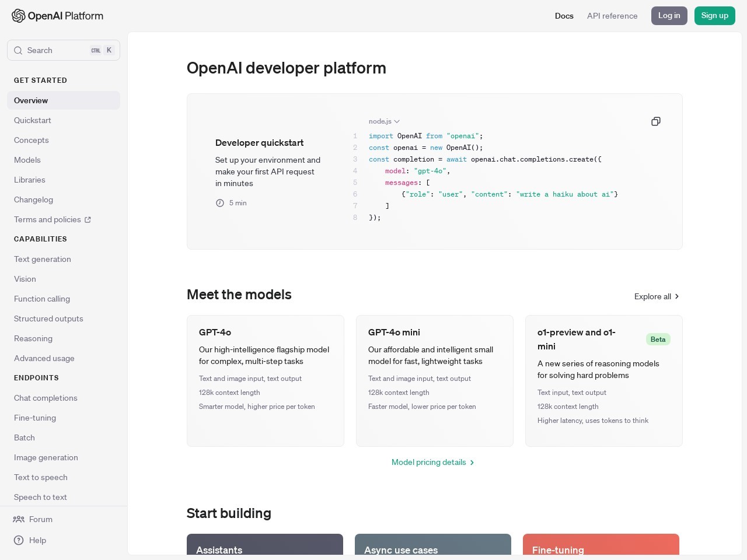Open Model pricing details link

(x=433, y=462)
